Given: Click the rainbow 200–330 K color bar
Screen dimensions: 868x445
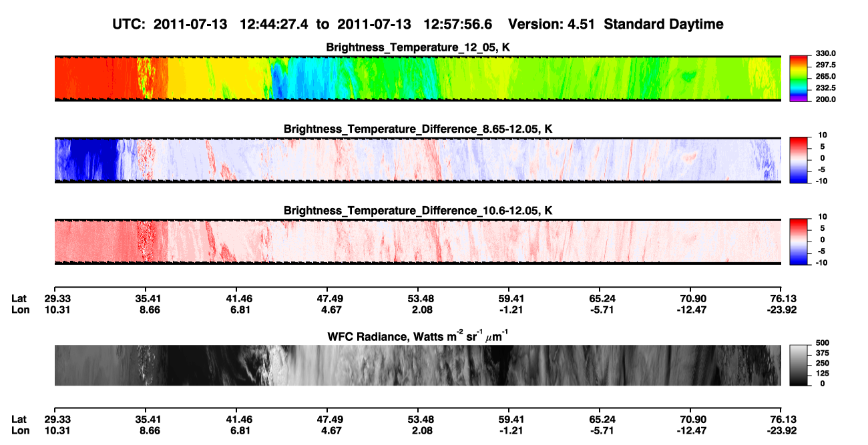Looking at the screenshot, I should (x=798, y=78).
